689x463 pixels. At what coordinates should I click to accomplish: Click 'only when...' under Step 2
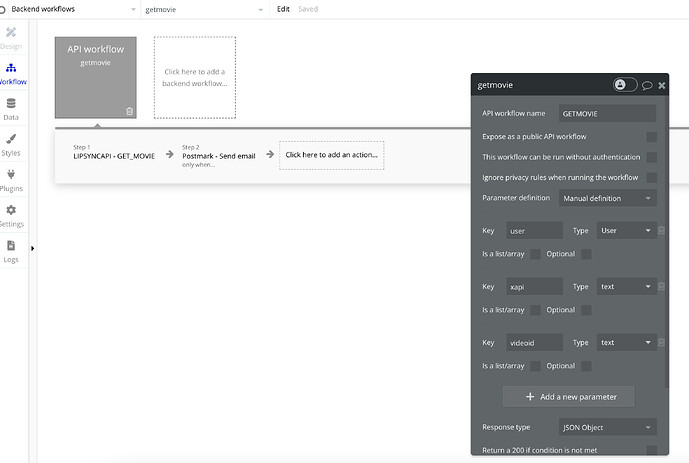pos(198,165)
